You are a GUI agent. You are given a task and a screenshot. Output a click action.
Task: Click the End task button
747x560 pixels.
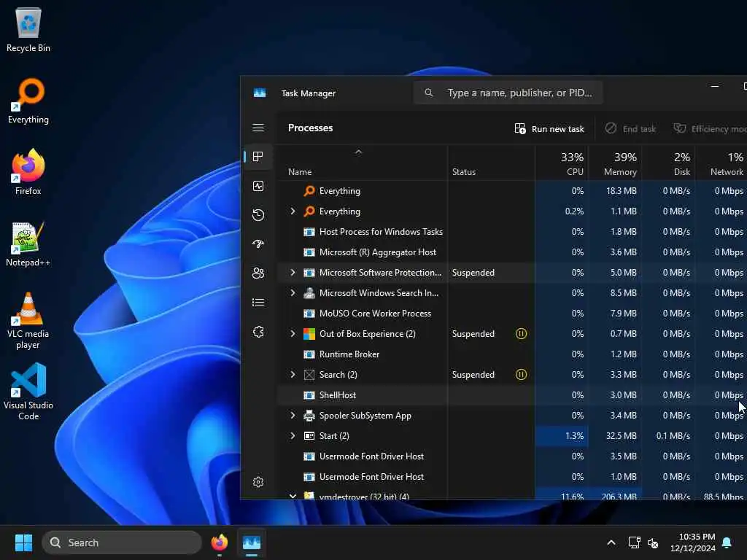(x=630, y=128)
